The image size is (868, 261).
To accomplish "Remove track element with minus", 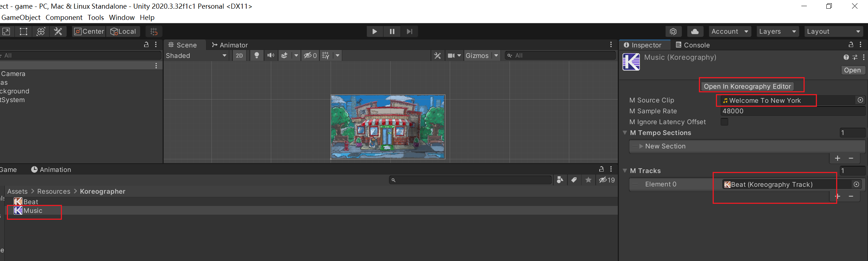I will click(851, 196).
